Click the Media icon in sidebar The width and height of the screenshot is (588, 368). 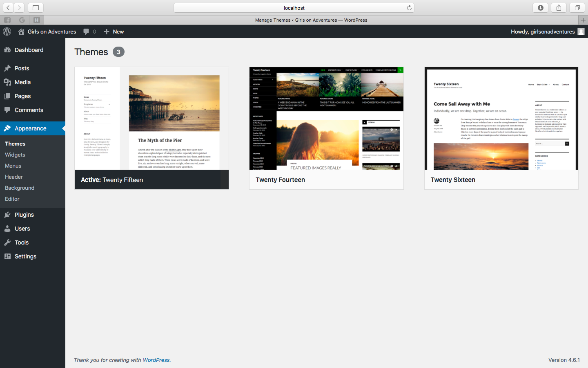pyautogui.click(x=7, y=82)
